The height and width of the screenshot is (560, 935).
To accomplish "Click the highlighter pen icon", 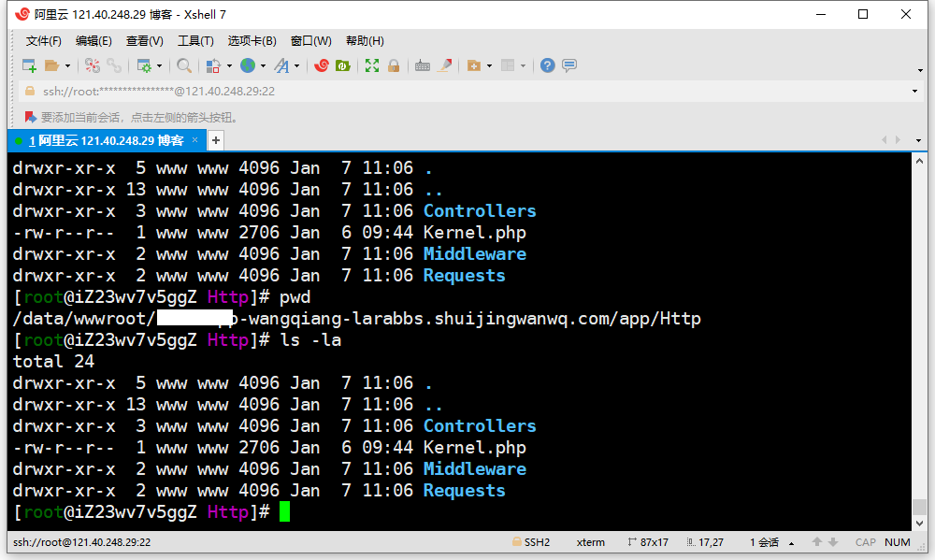I will (445, 65).
